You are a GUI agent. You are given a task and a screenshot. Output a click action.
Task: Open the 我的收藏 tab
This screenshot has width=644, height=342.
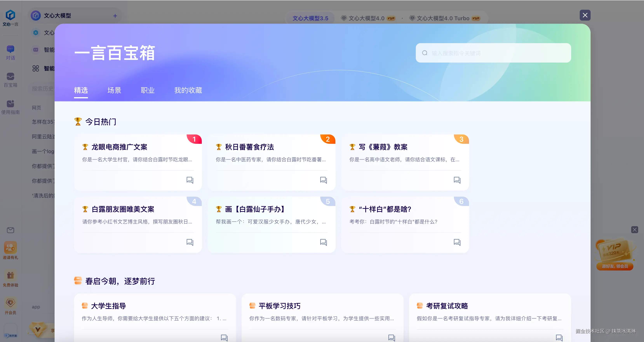coord(188,90)
